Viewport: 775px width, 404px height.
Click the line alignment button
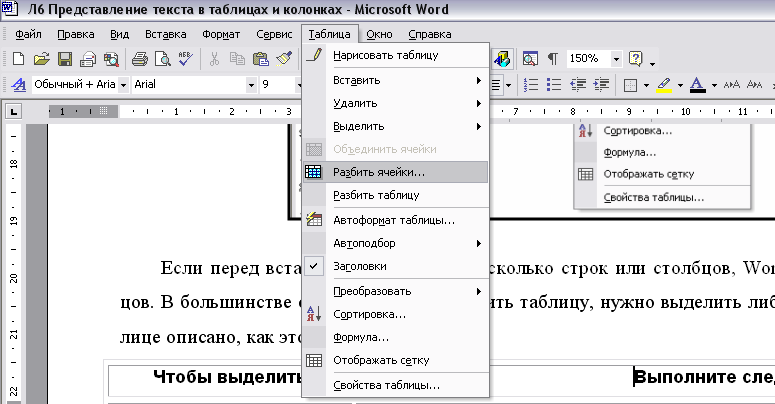point(496,85)
